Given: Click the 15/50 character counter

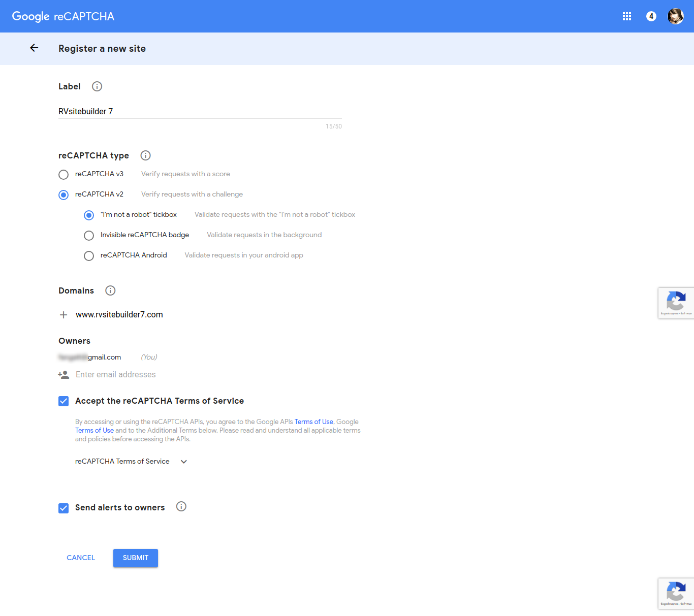Looking at the screenshot, I should (334, 126).
